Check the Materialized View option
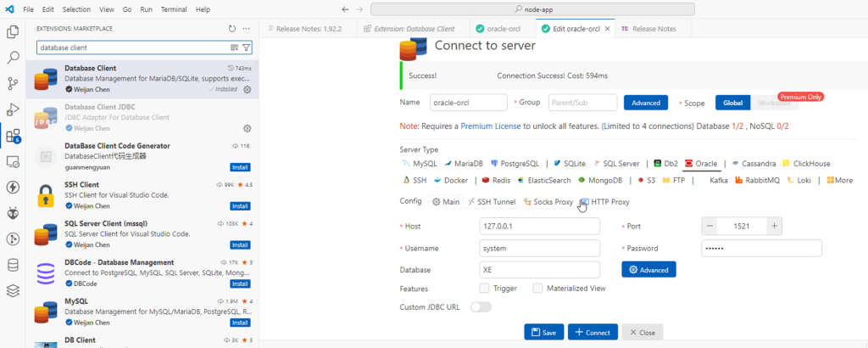This screenshot has width=868, height=348. pos(537,289)
